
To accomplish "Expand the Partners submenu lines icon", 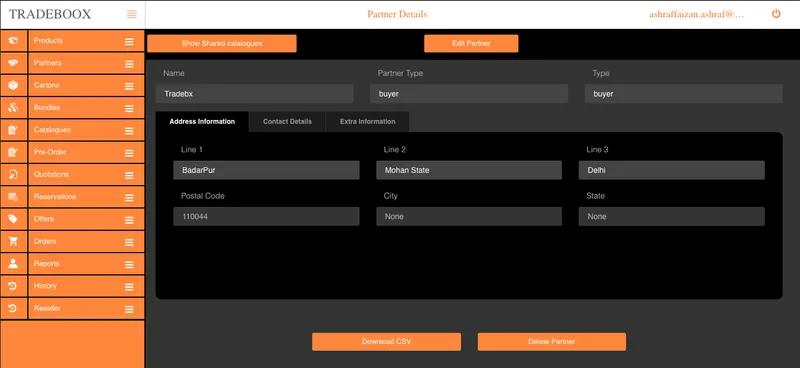I will point(129,64).
